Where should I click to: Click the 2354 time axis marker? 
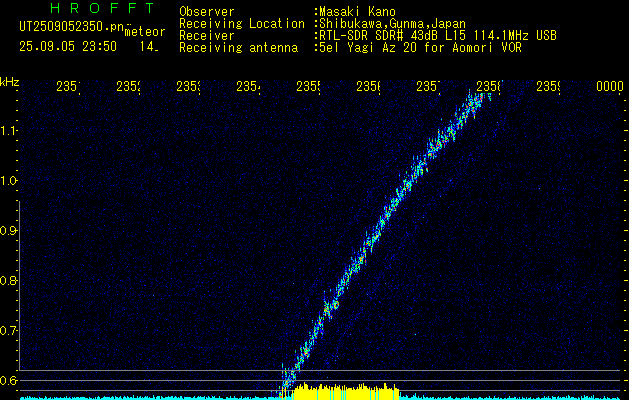click(x=248, y=86)
